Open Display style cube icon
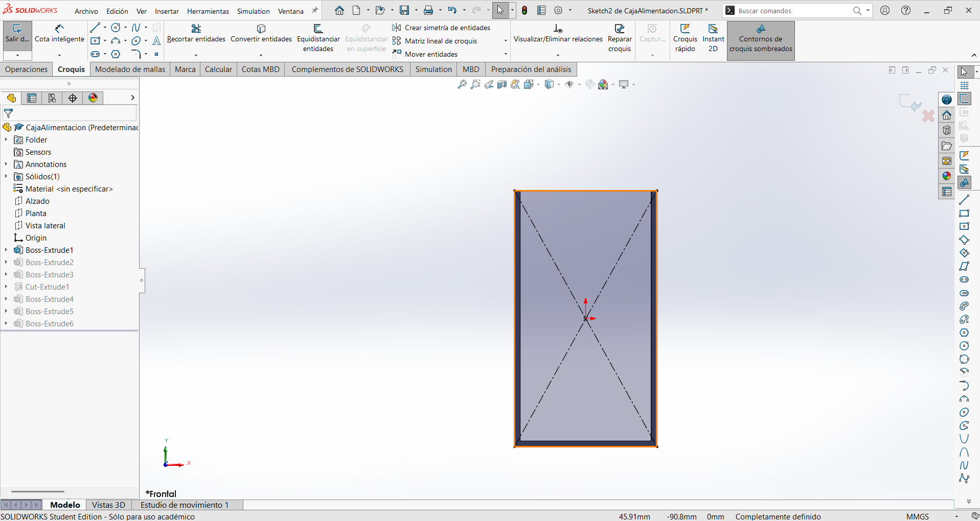980x521 pixels. 549,84
